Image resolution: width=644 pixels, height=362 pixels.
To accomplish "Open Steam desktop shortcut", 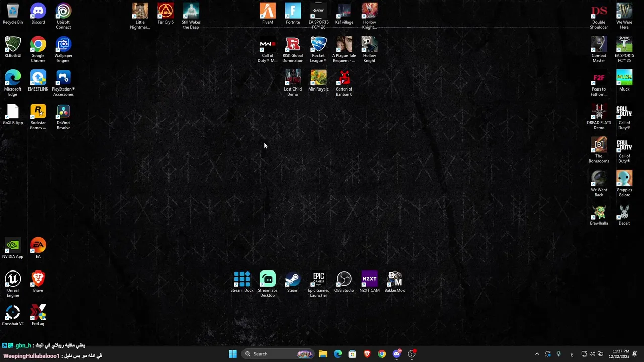I will [x=293, y=283].
